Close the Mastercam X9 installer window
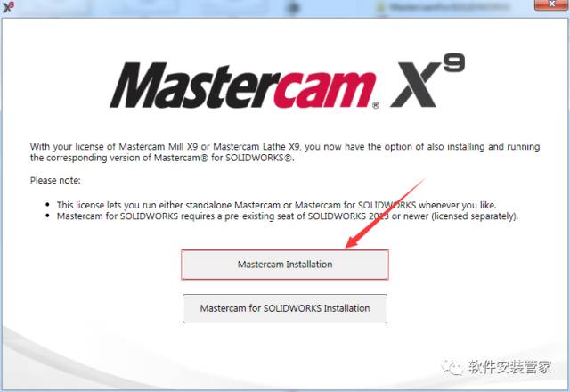The width and height of the screenshot is (570, 392). click(x=551, y=4)
